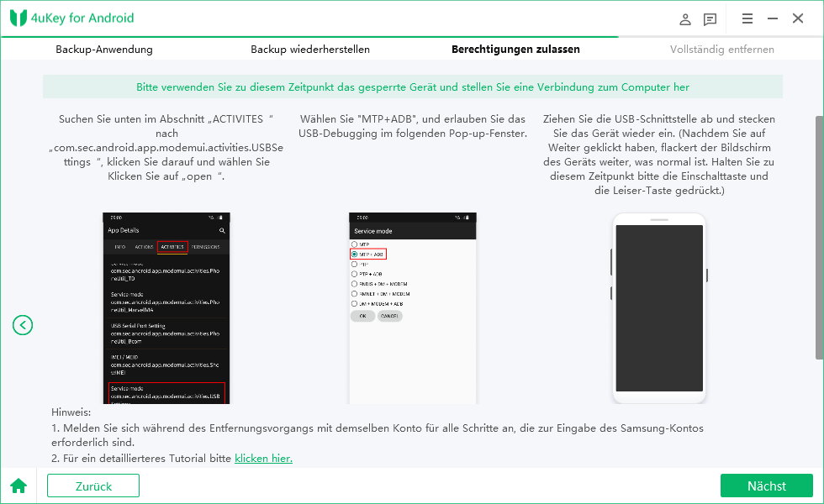Screen dimensions: 824x504
Task: Click the circular back arrow
Action: [x=23, y=325]
